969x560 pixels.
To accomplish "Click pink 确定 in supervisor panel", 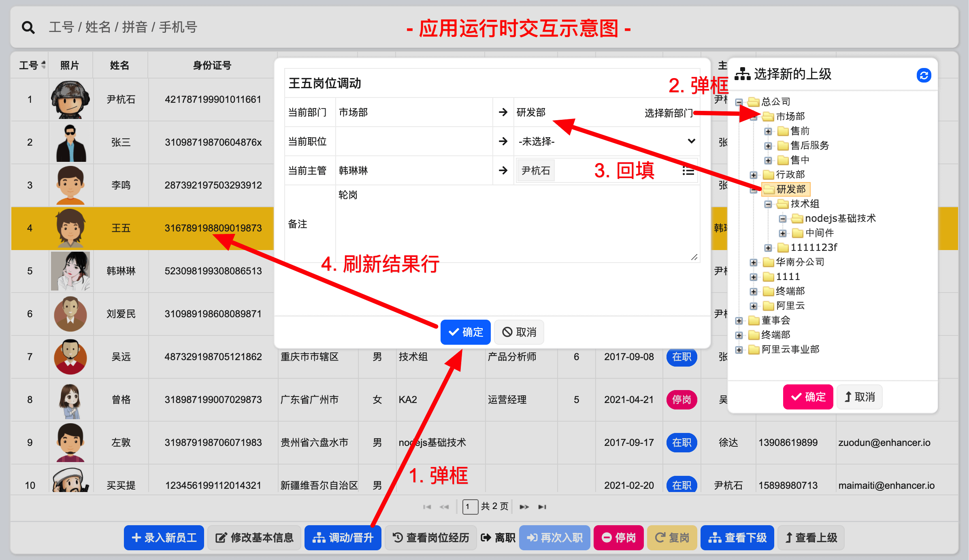I will (808, 397).
